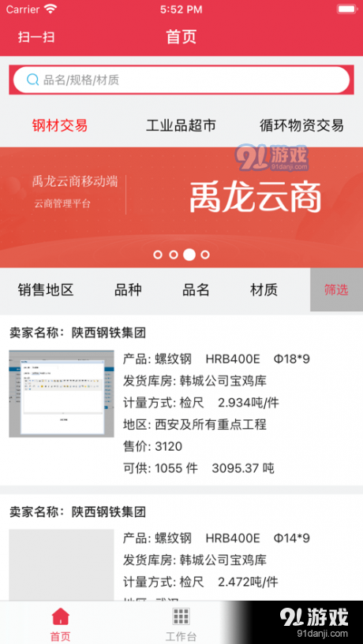Expand the 品种 filter
The image size is (363, 644).
tap(129, 290)
